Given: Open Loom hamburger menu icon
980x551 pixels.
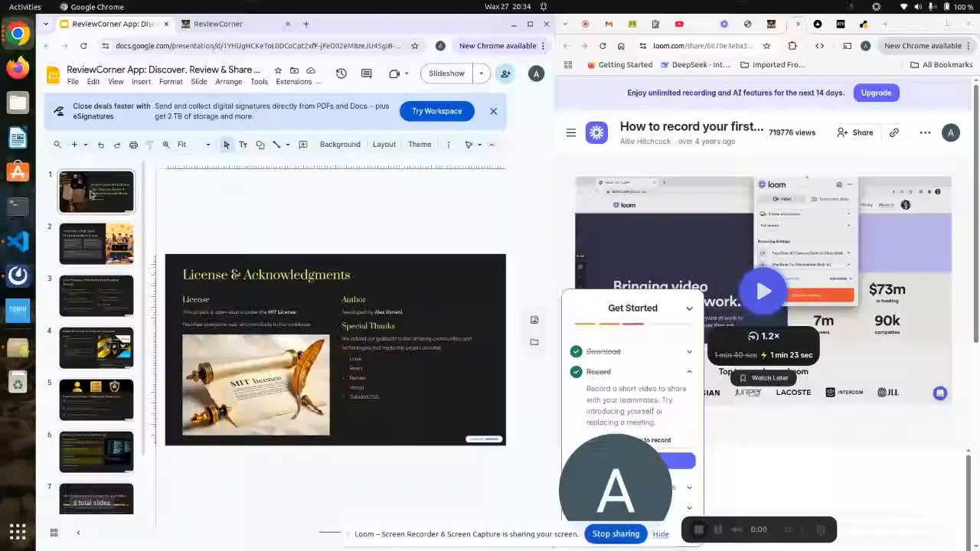Looking at the screenshot, I should tap(570, 133).
